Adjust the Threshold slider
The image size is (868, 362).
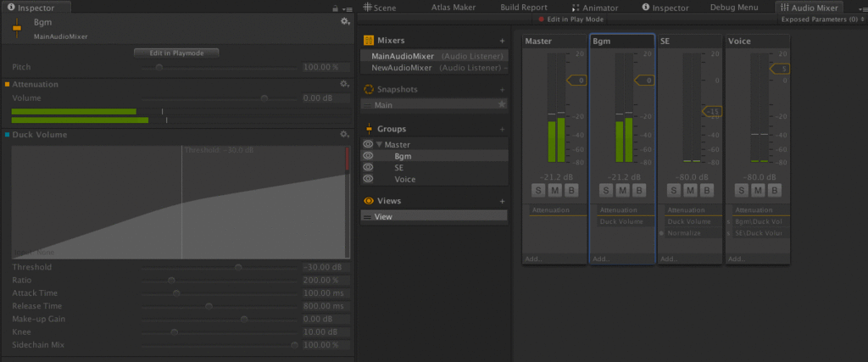238,267
